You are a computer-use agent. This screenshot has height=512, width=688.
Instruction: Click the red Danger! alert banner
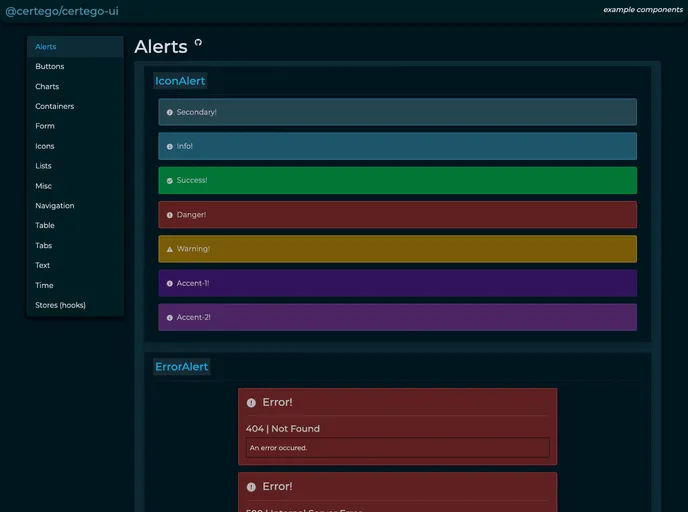[x=398, y=215]
